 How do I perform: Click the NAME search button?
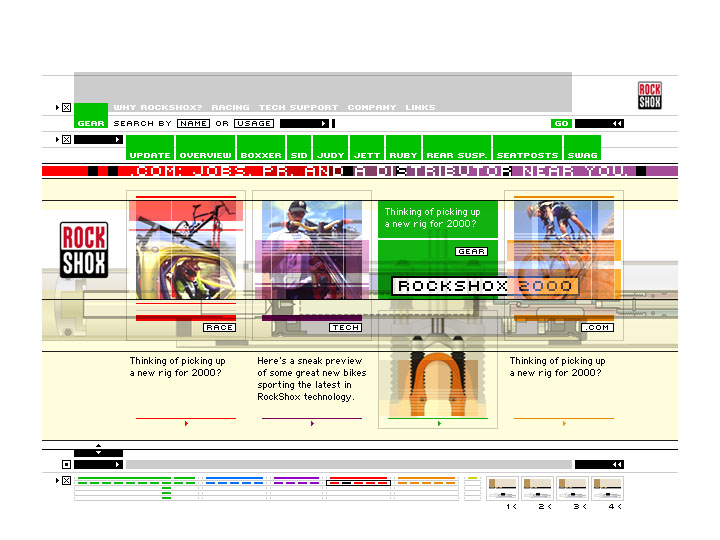pos(193,124)
